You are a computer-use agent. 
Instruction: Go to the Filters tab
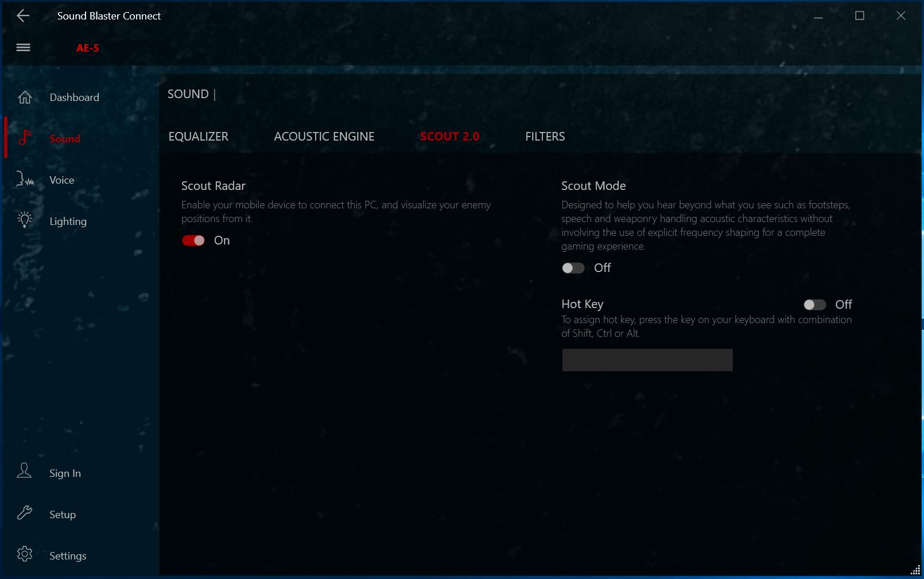pos(545,137)
